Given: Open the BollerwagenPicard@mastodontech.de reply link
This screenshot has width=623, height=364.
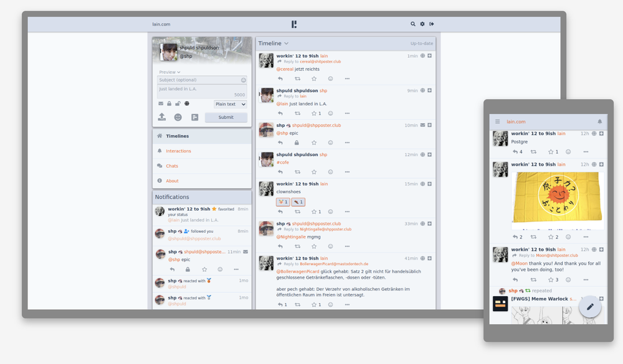Looking at the screenshot, I should [x=334, y=264].
